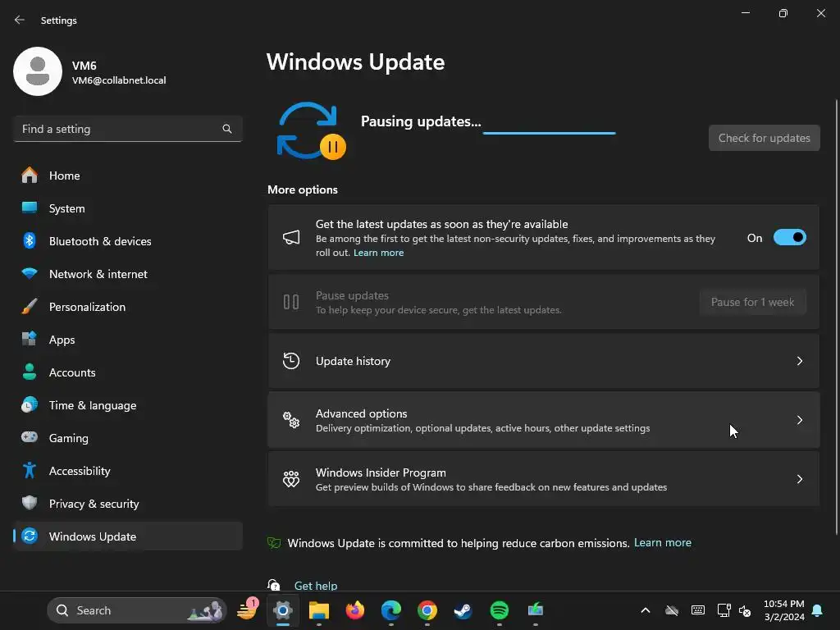Click the pausing updates progress bar
The image size is (840, 630).
pos(549,133)
